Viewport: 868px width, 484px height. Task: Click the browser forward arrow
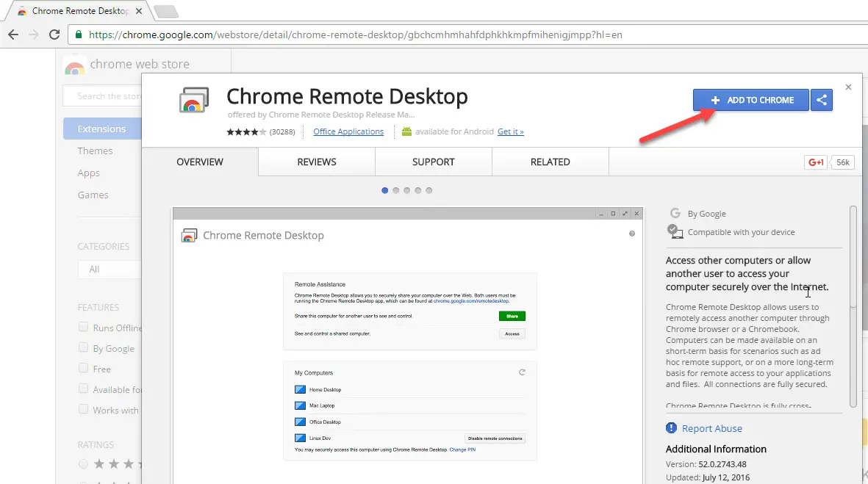[34, 35]
